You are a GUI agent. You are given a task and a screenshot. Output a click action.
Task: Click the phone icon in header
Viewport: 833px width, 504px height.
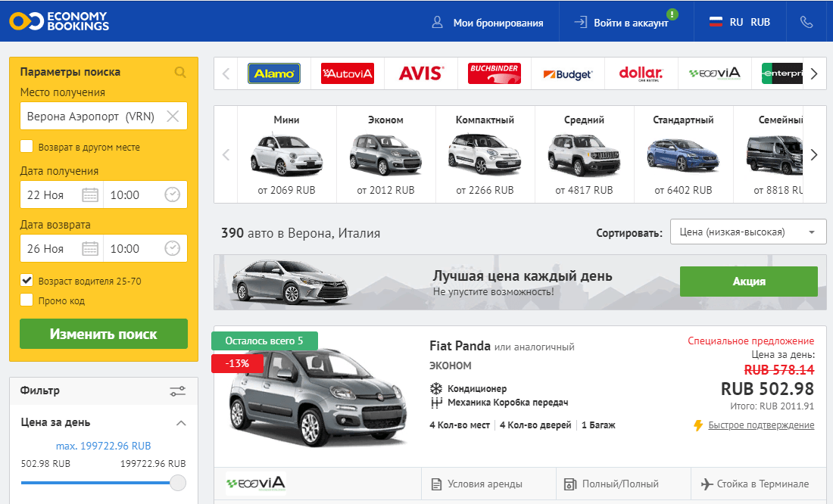[x=806, y=22]
